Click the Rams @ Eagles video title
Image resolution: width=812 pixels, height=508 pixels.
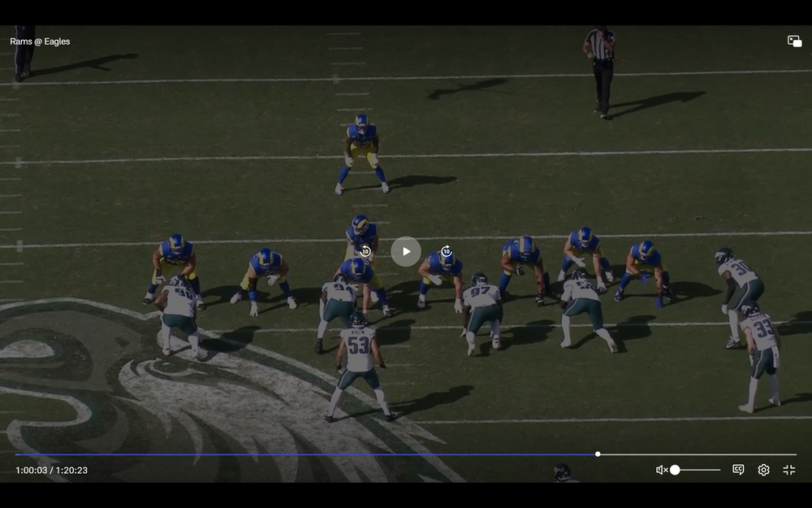click(x=40, y=41)
